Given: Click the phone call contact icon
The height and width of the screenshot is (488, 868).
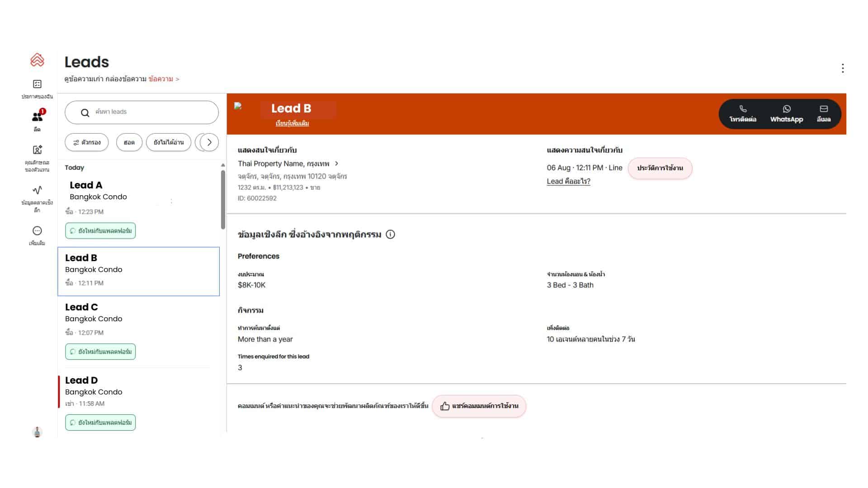Looking at the screenshot, I should pyautogui.click(x=743, y=109).
